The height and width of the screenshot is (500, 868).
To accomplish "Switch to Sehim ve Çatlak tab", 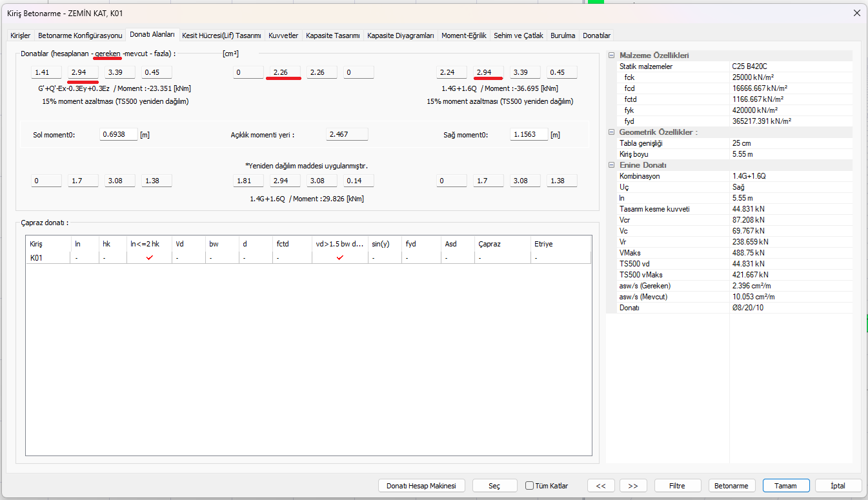I will click(x=518, y=35).
